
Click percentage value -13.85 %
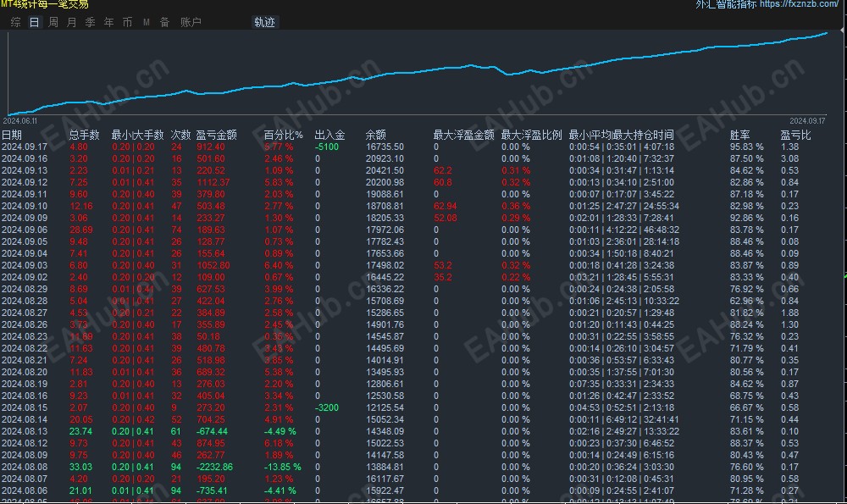pyautogui.click(x=283, y=468)
